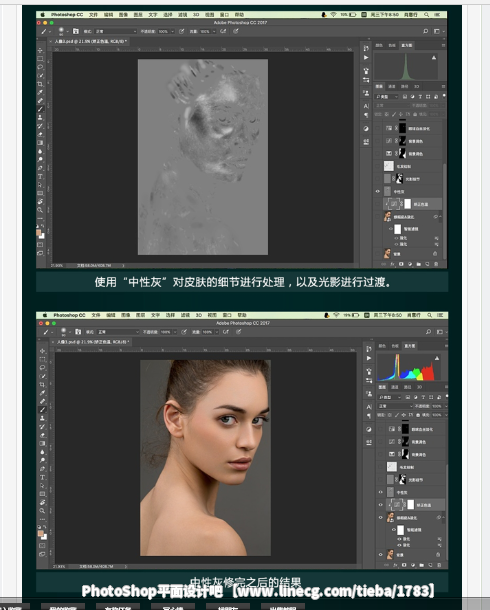Select the Eyedropper tool in lower Photoshop window
The height and width of the screenshot is (610, 490).
tap(42, 393)
